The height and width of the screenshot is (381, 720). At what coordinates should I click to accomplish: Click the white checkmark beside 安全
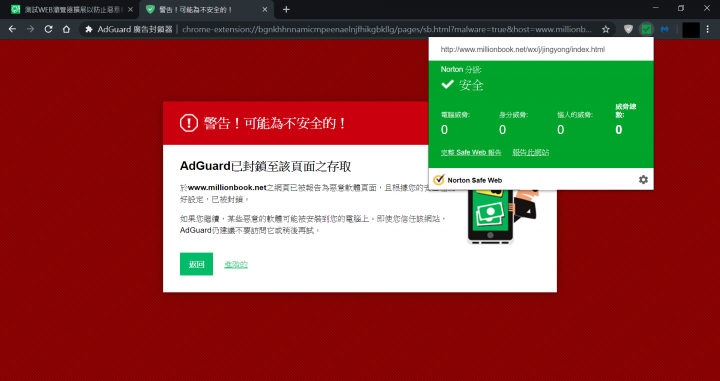447,85
